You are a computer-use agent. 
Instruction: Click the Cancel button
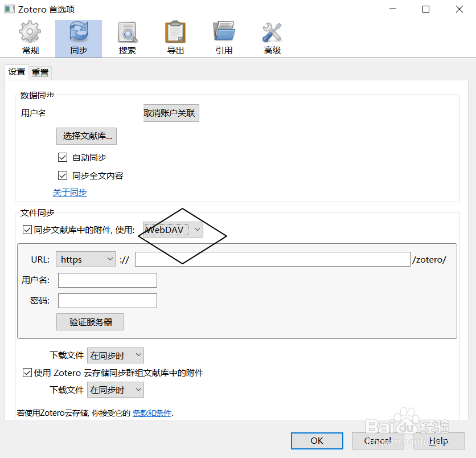pos(378,441)
